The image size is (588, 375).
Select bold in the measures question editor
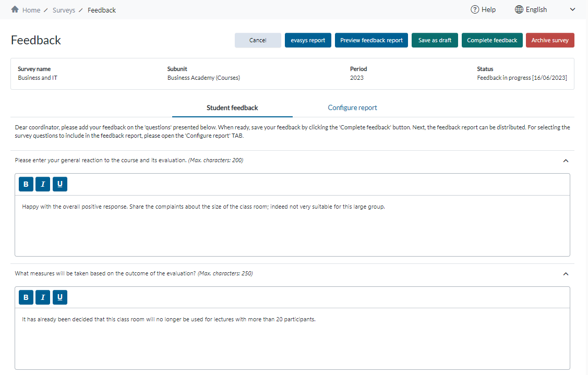26,297
